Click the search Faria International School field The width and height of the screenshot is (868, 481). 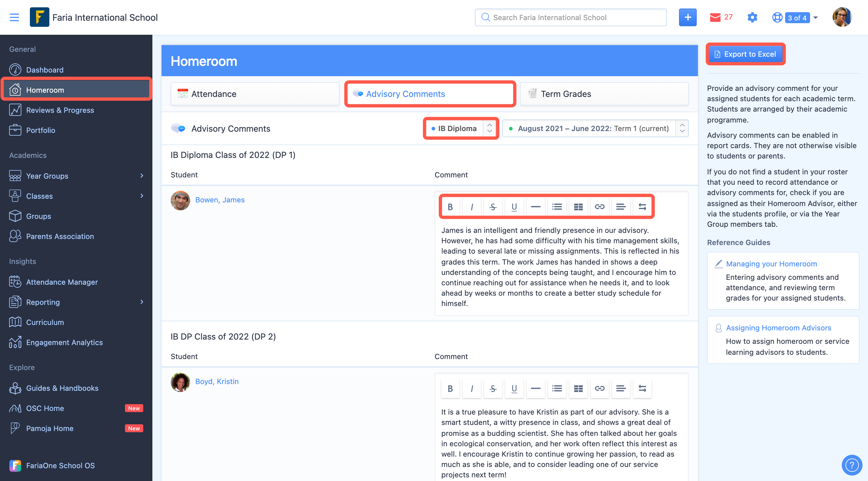tap(571, 17)
